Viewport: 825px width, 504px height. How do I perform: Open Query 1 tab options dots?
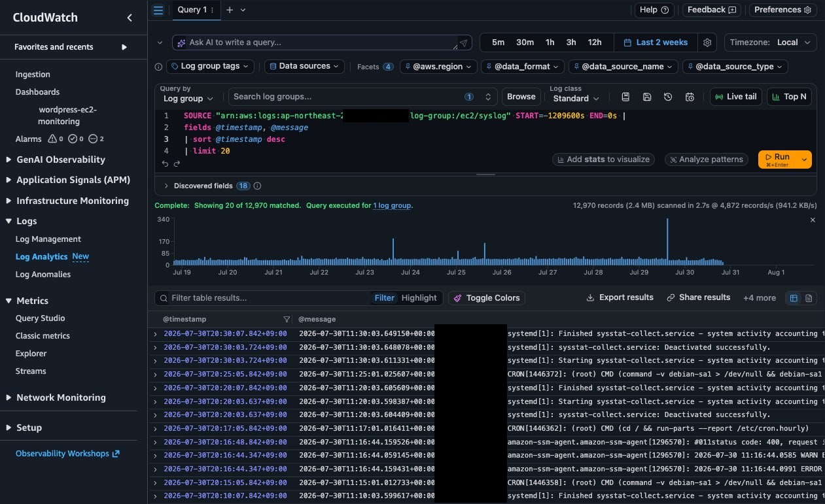point(212,10)
